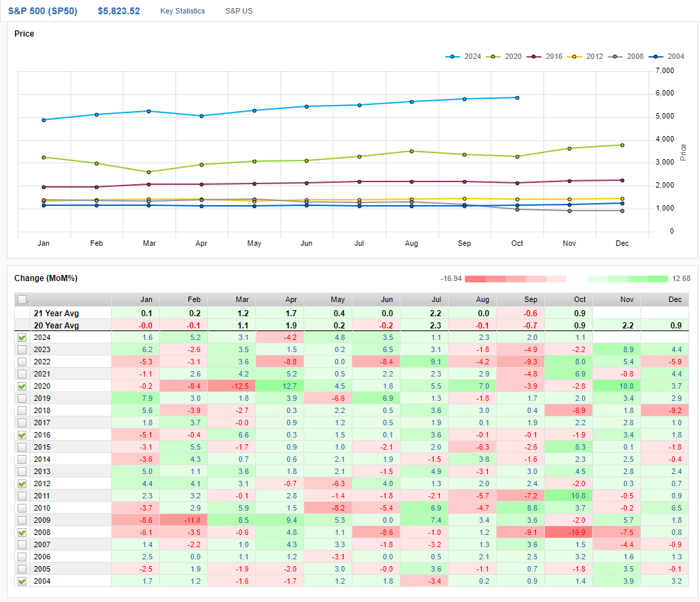
Task: Click the -16.9 cell for October 2008
Action: [569, 532]
